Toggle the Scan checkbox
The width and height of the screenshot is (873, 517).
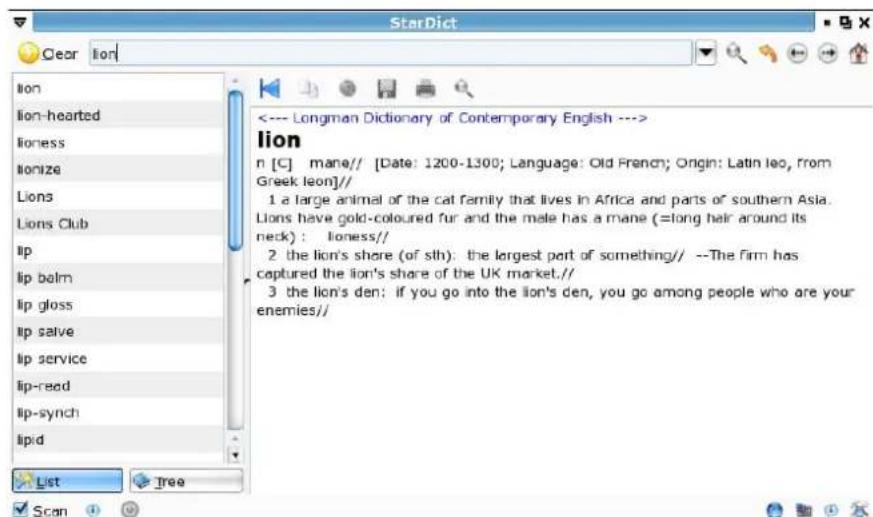(x=20, y=509)
